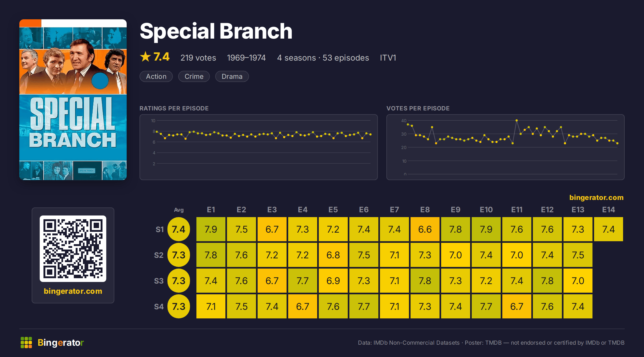Click the S4 average 7.3 circle
The width and height of the screenshot is (644, 357).
tap(179, 306)
